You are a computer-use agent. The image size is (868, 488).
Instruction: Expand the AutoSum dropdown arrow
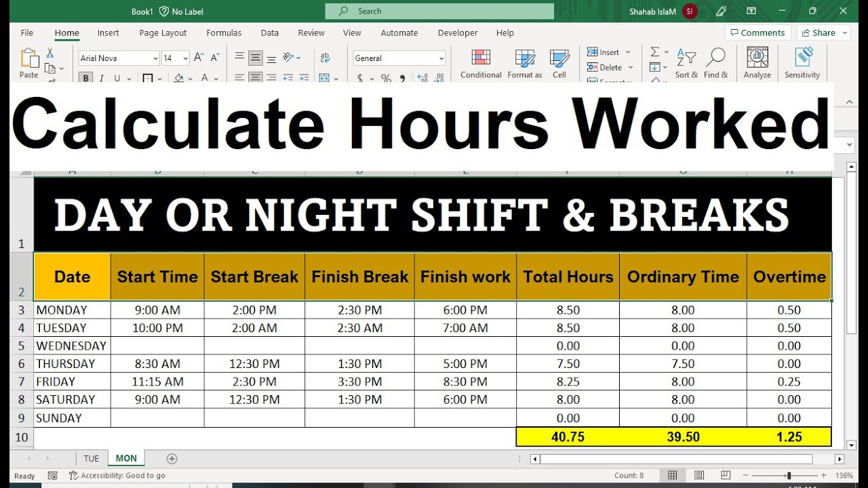point(666,52)
